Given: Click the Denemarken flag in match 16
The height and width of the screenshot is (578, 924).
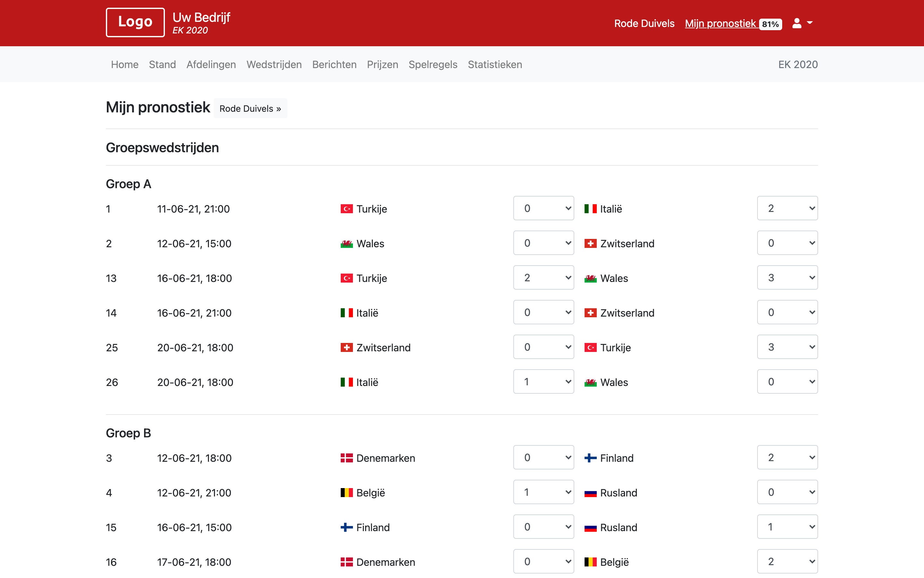Looking at the screenshot, I should pos(347,562).
